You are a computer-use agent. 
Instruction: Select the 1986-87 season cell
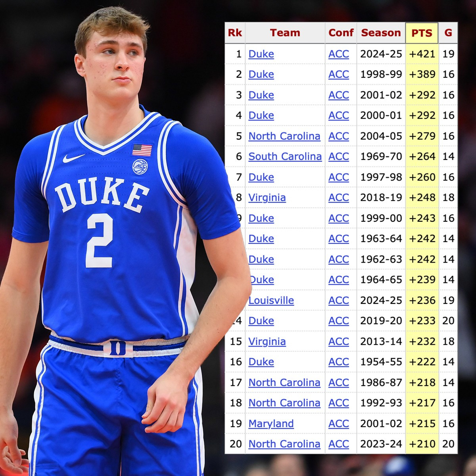381,382
